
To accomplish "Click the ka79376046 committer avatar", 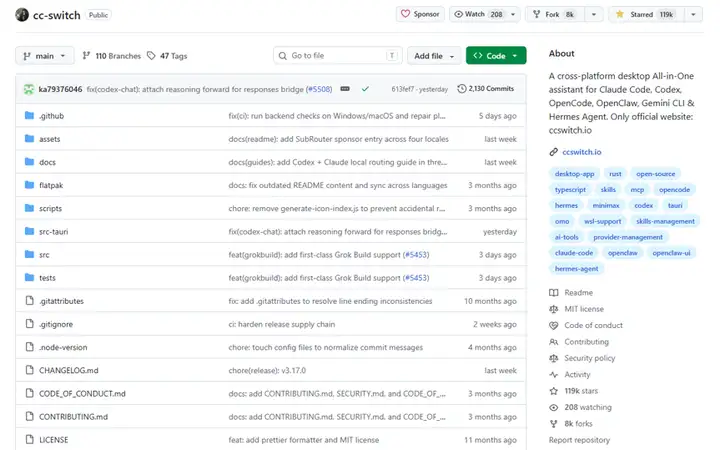I will click(x=29, y=89).
